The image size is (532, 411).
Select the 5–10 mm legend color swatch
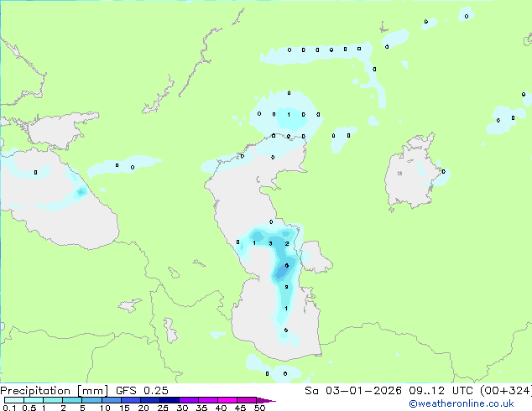pyautogui.click(x=91, y=400)
